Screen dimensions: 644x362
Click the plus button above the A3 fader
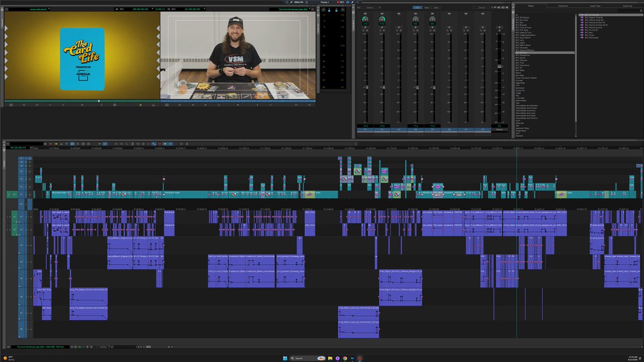399,27
